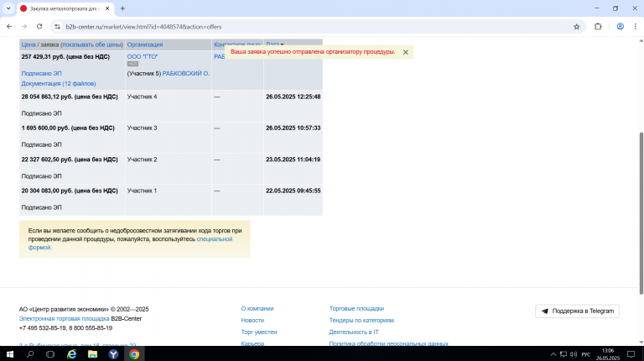View site information icon beside the URL
Screen dimensions: 644x361
pos(57,27)
